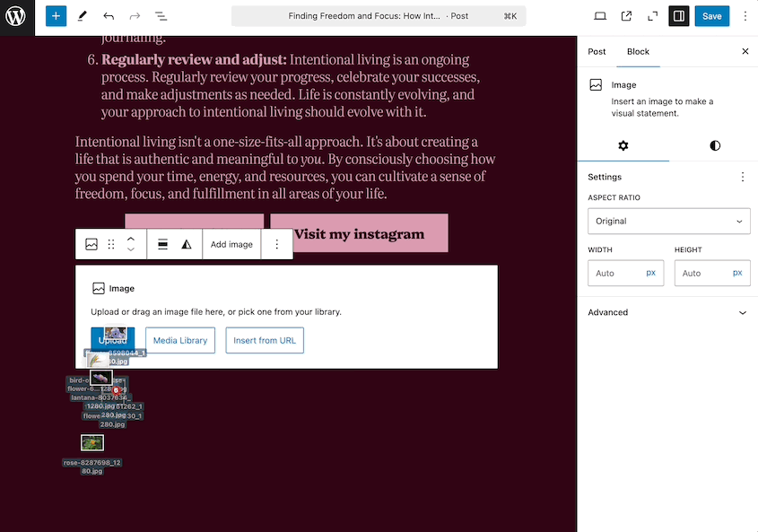Grab the block drag handle
The image size is (758, 532).
(x=111, y=244)
